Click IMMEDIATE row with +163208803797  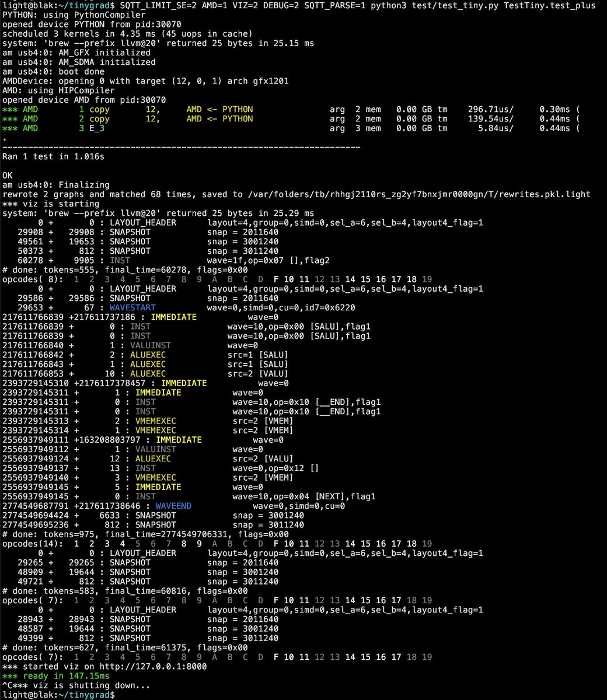[143, 440]
